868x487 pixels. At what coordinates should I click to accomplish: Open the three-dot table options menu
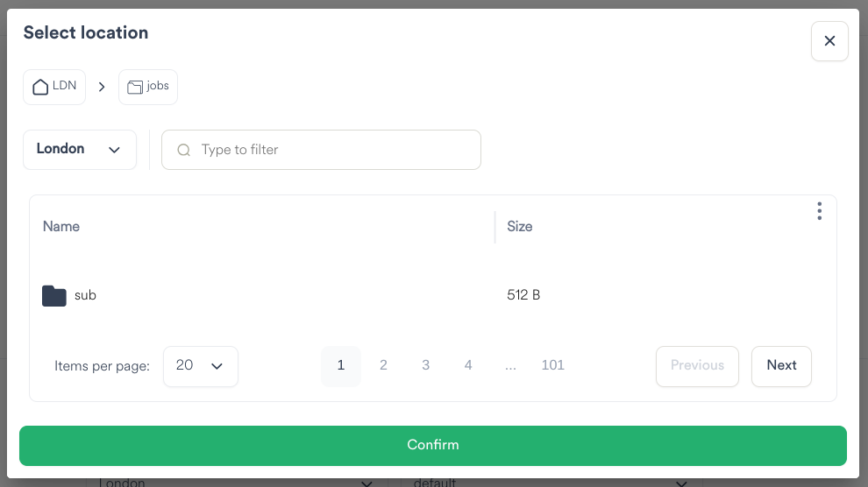(x=819, y=211)
